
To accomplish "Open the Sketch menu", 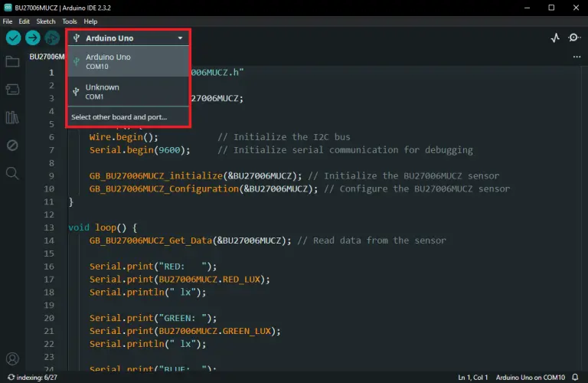I will tap(46, 21).
